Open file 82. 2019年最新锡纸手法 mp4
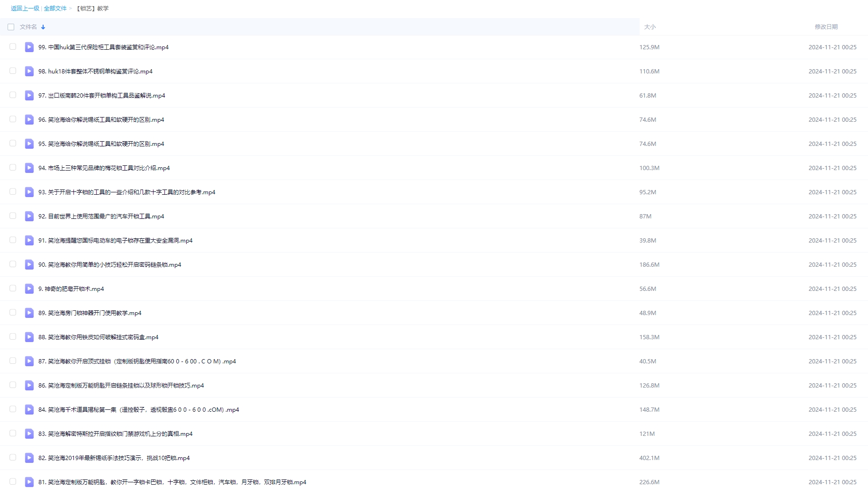 tap(114, 458)
